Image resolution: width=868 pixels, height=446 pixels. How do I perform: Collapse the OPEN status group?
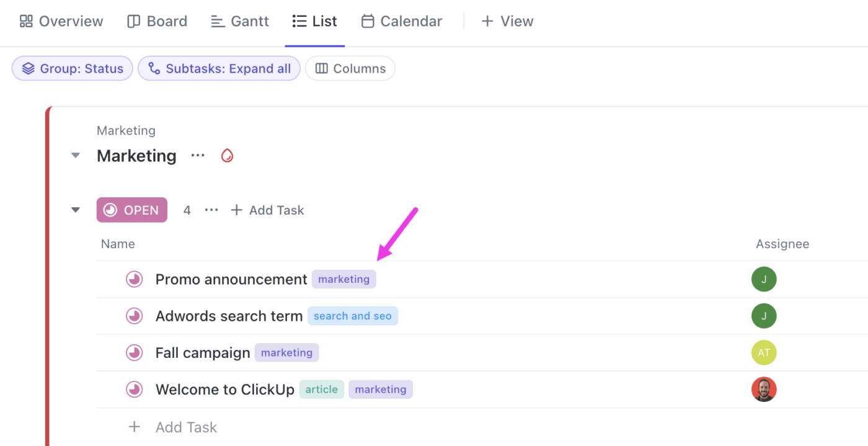pyautogui.click(x=75, y=210)
